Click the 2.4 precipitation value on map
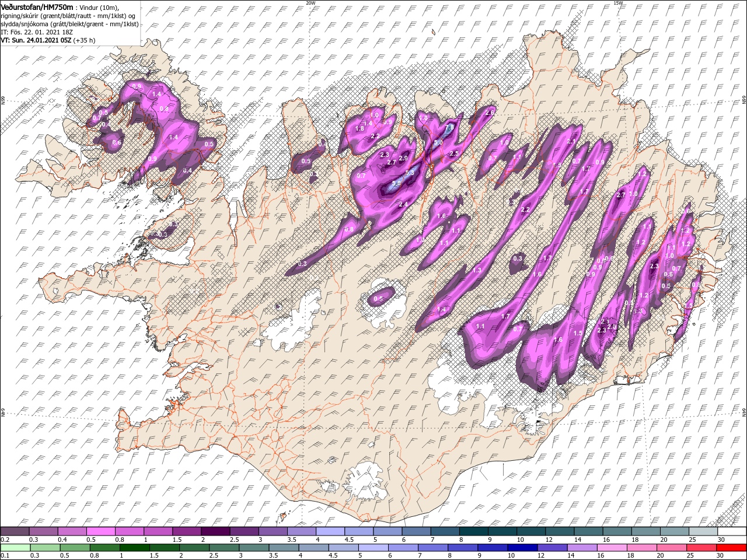747x560 pixels. pos(403,204)
